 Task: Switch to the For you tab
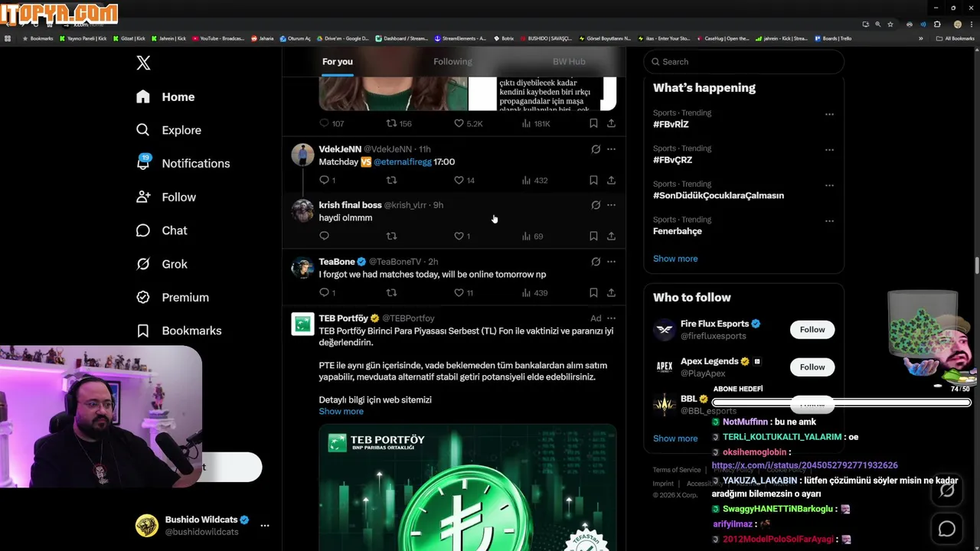(338, 61)
